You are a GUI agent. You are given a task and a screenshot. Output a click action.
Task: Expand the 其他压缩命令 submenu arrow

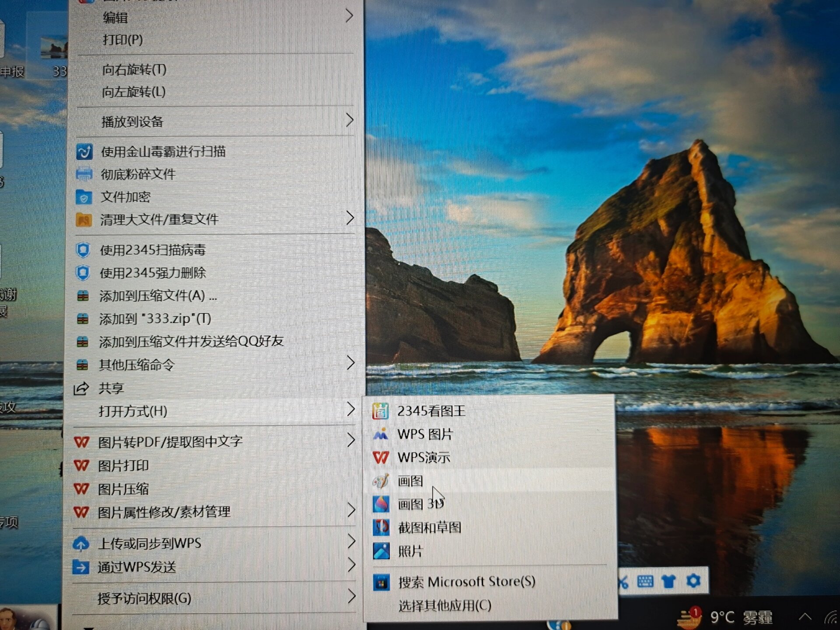coord(350,363)
